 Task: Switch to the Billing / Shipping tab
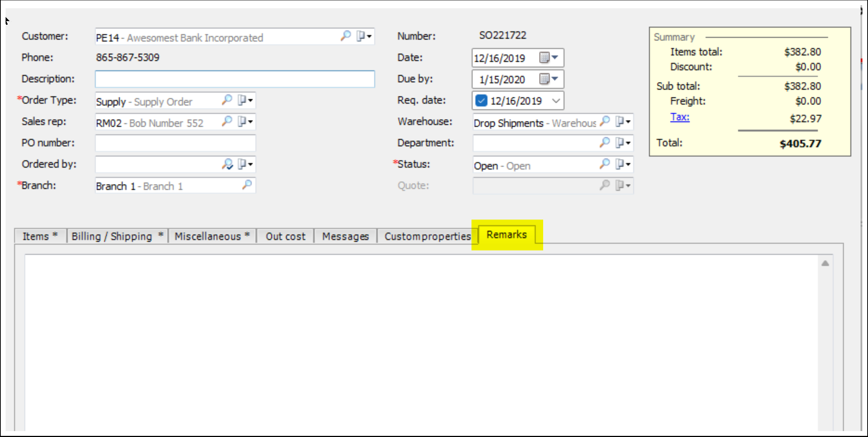117,236
